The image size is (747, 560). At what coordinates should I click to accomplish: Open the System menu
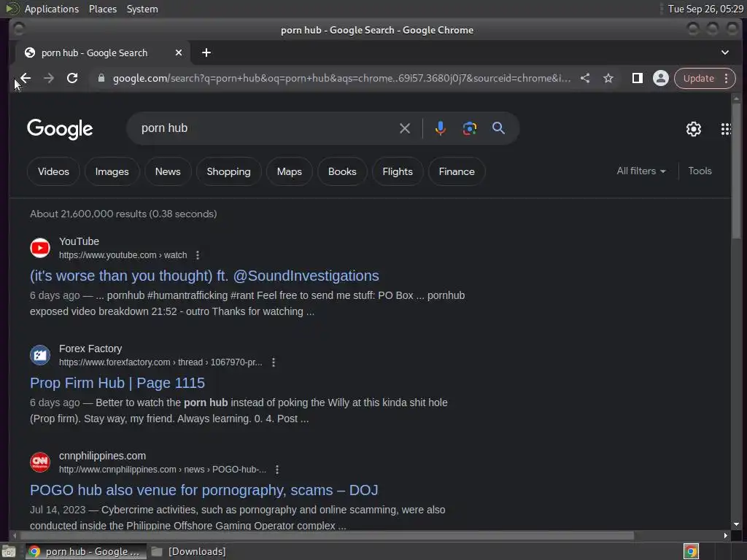[x=142, y=9]
